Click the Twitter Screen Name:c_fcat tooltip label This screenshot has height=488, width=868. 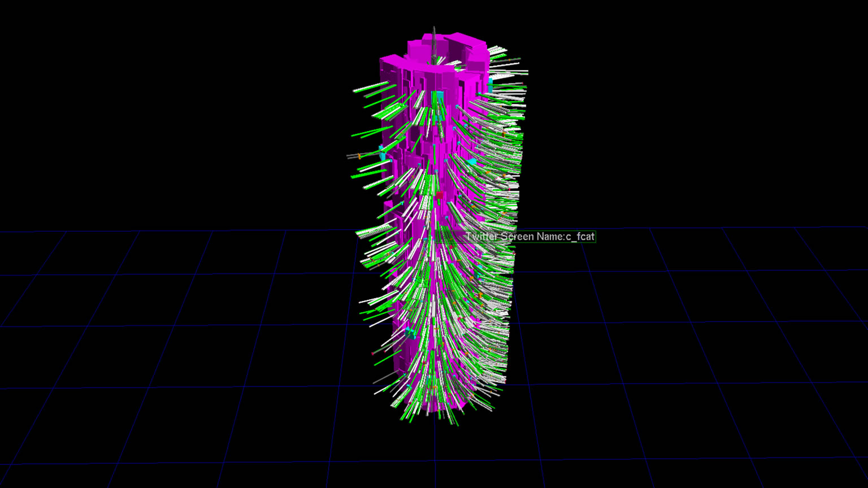pyautogui.click(x=529, y=237)
